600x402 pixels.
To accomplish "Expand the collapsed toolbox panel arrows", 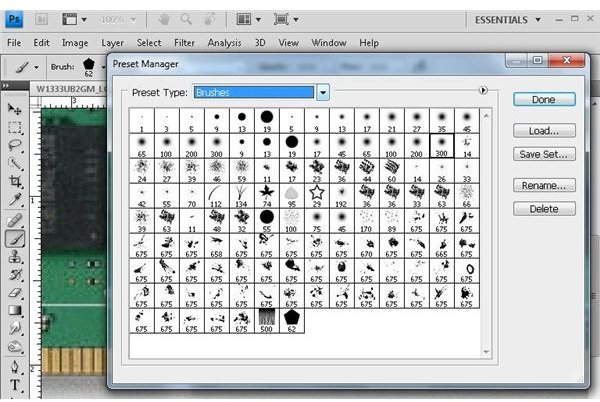I will click(x=5, y=86).
